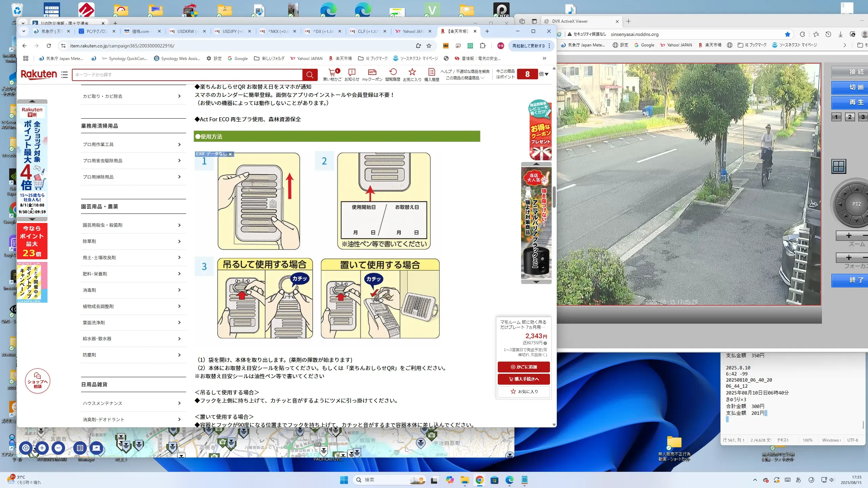This screenshot has width=868, height=488.
Task: Select DVR channel 2 button
Action: coord(849,117)
